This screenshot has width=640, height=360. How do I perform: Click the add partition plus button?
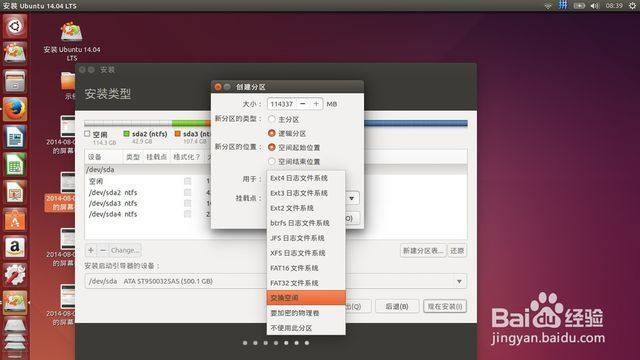pos(91,250)
